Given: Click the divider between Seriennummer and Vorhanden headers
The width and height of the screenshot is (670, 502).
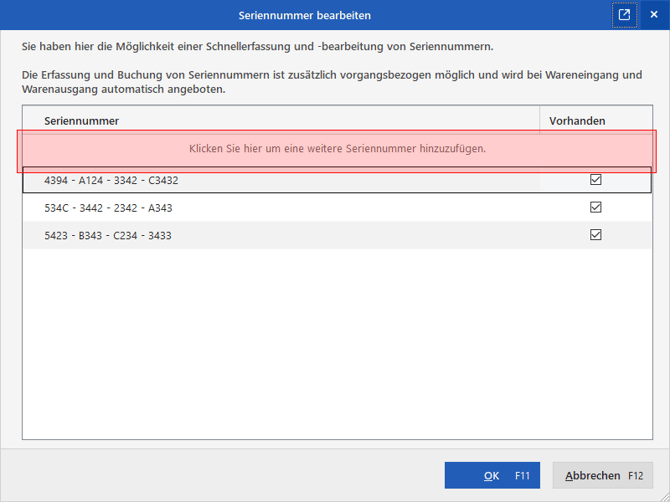Looking at the screenshot, I should [540, 120].
